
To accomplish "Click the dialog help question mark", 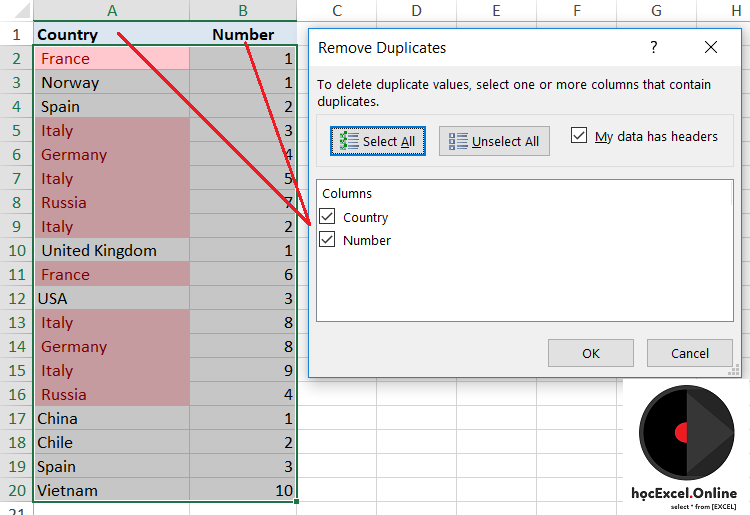I will 654,47.
